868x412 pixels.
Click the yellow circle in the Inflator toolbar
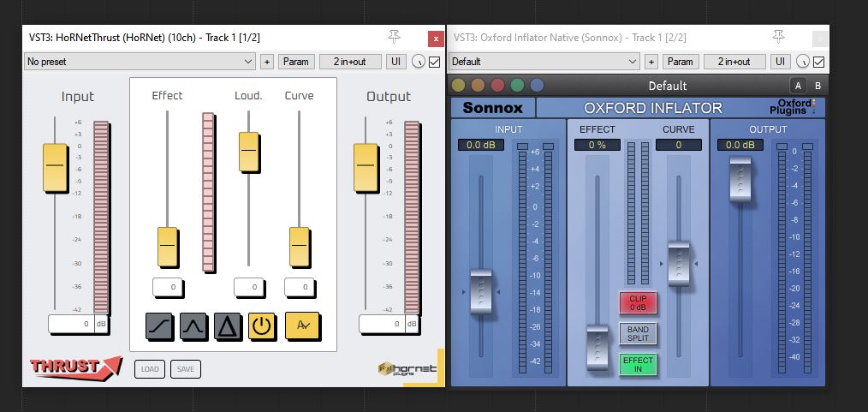[458, 86]
